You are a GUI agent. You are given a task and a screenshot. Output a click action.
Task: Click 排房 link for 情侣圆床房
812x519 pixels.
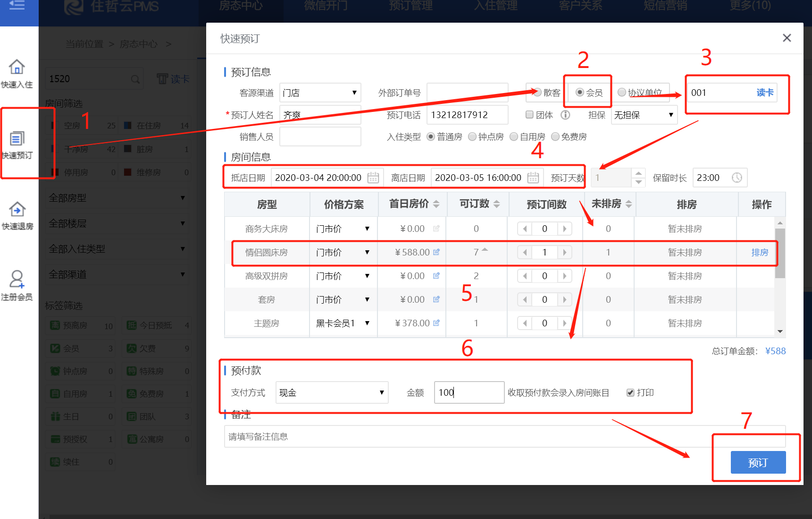coord(760,253)
